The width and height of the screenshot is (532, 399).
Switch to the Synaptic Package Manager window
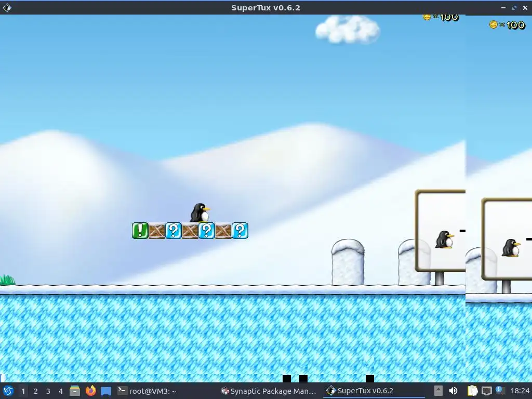pos(269,391)
